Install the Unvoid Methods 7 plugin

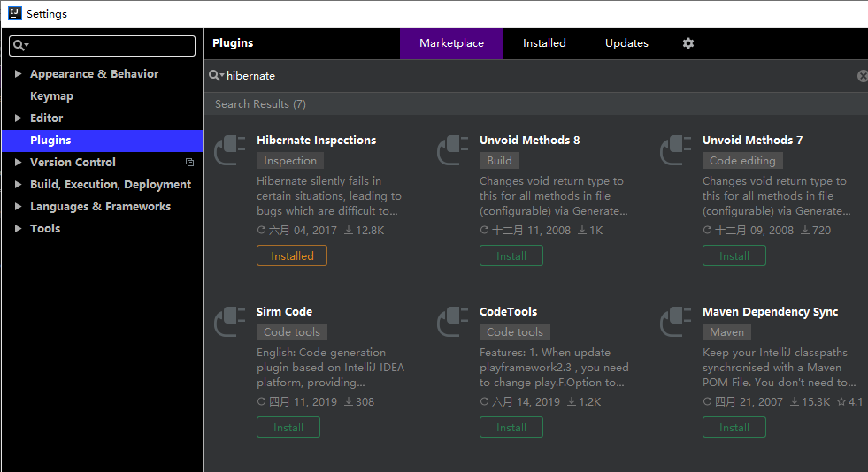click(734, 256)
